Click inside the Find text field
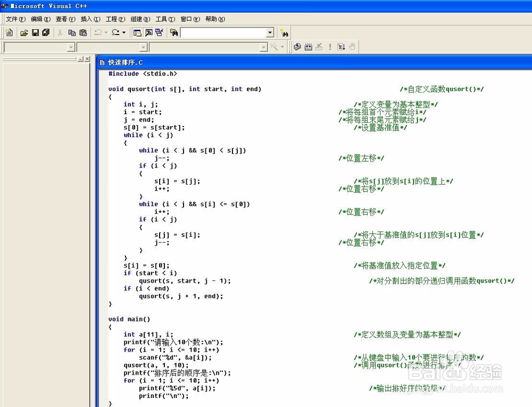Image resolution: width=532 pixels, height=407 pixels. tap(223, 33)
